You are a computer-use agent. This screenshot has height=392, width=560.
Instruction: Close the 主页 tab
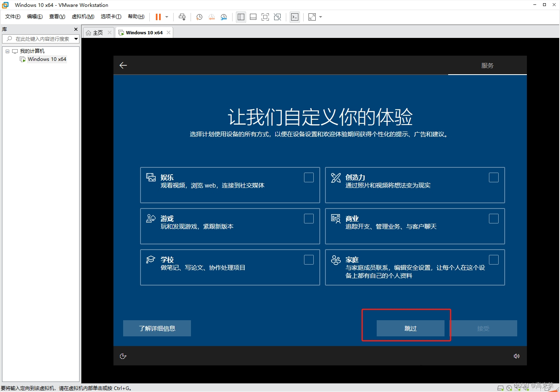pyautogui.click(x=109, y=33)
